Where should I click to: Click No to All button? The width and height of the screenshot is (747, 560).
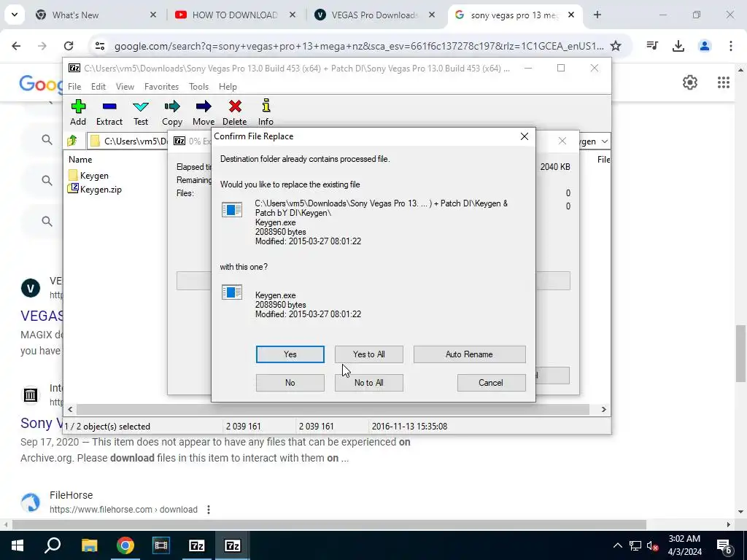[x=368, y=383]
